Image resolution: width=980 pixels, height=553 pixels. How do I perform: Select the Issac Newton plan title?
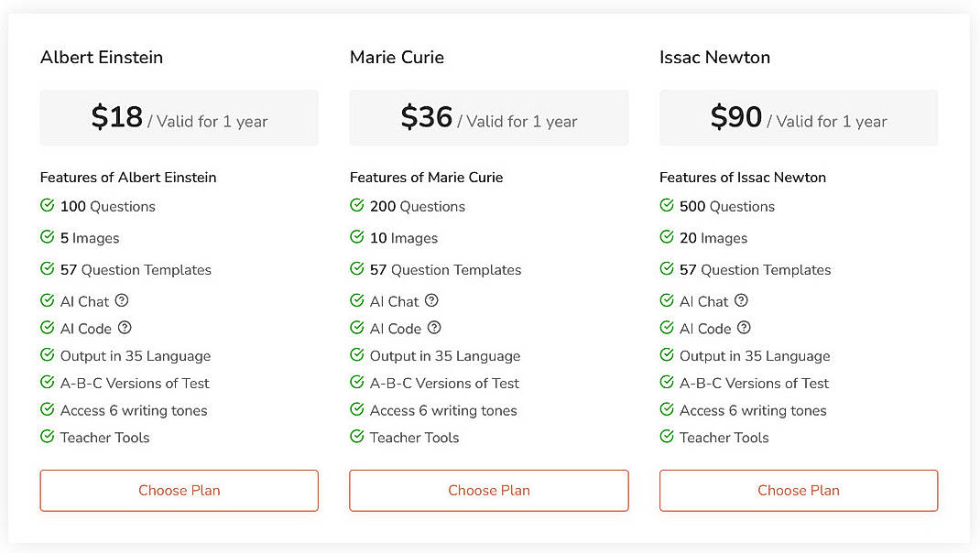(x=715, y=57)
